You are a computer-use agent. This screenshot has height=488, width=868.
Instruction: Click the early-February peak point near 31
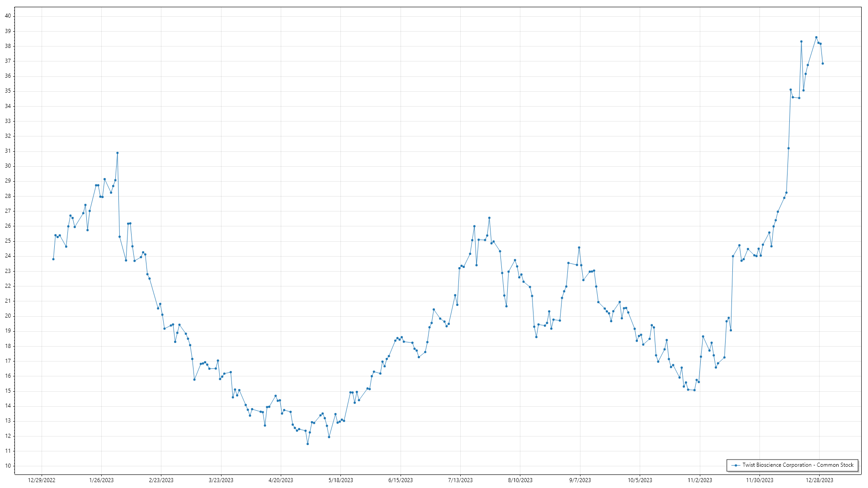117,153
